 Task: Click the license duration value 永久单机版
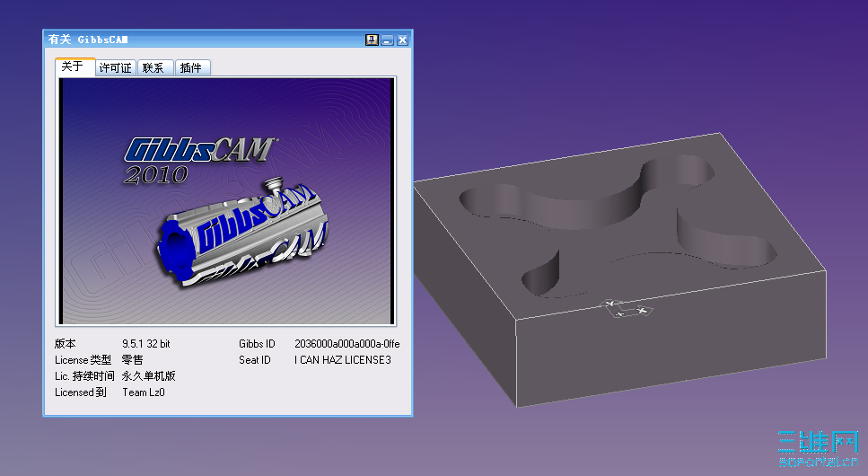148,375
